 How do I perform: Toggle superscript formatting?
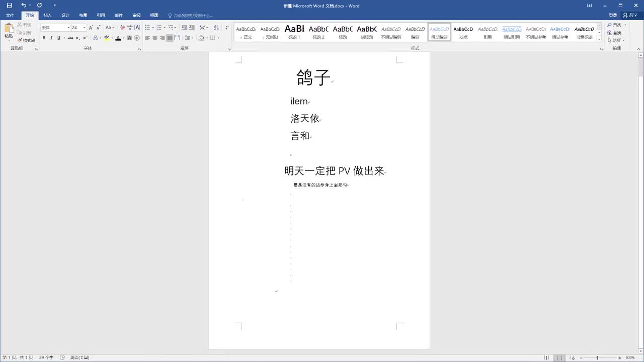(85, 38)
